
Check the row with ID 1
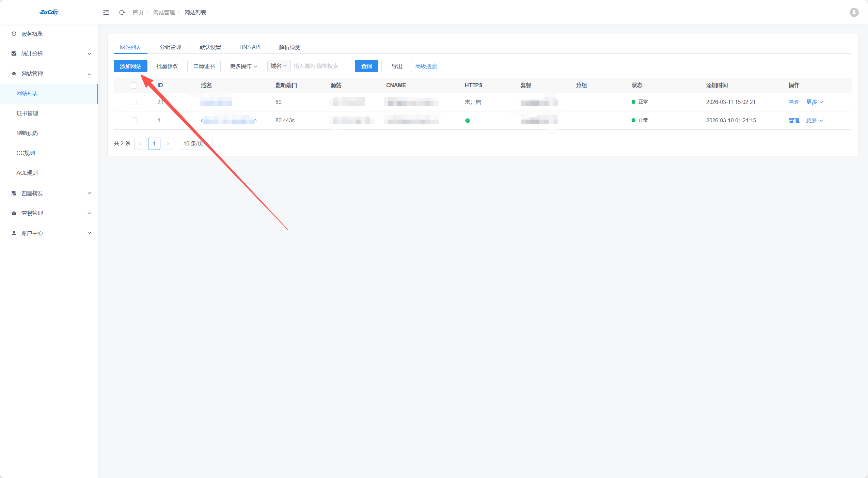(x=134, y=120)
